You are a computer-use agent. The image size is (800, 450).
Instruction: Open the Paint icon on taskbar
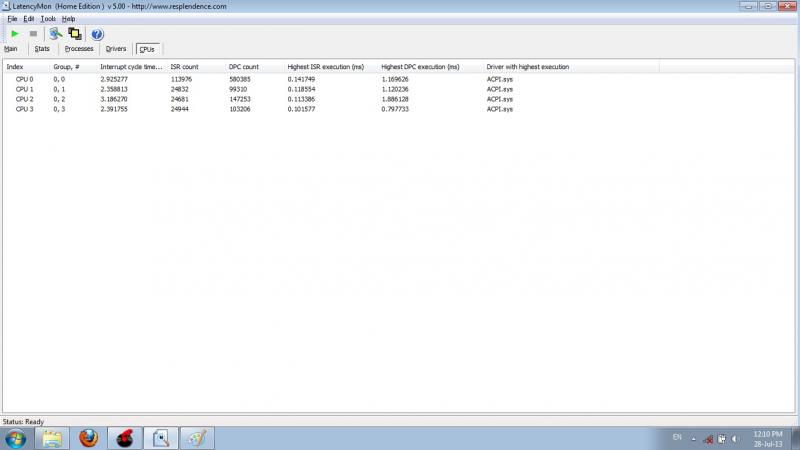(x=198, y=438)
